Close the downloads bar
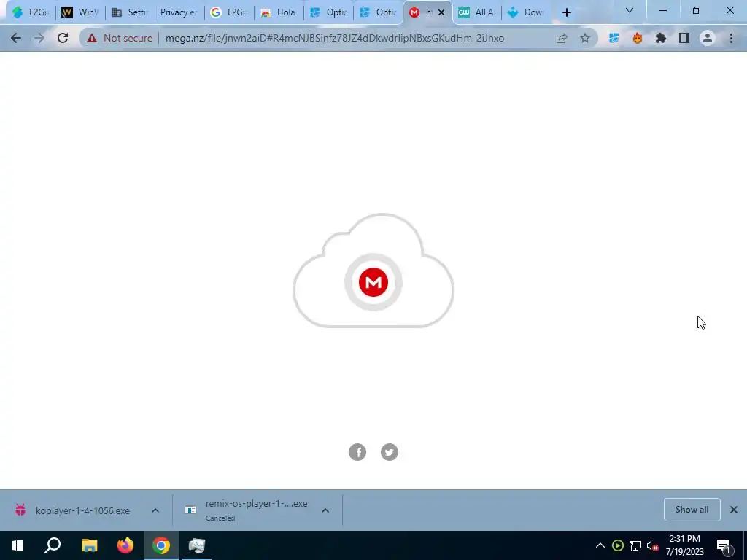Image resolution: width=747 pixels, height=560 pixels. (734, 510)
